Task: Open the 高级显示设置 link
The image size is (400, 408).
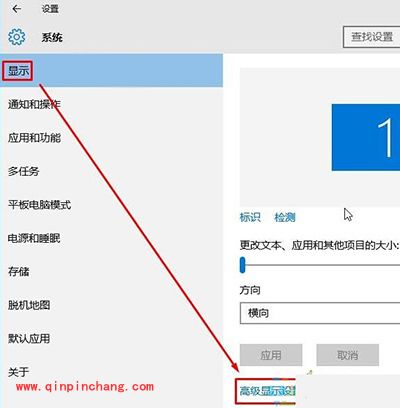Action: coord(268,390)
